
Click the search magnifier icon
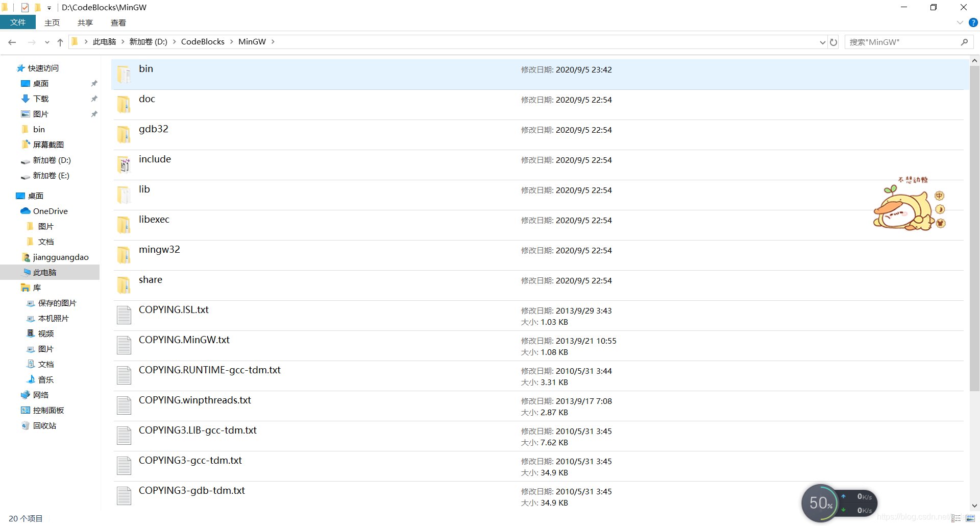pyautogui.click(x=964, y=42)
